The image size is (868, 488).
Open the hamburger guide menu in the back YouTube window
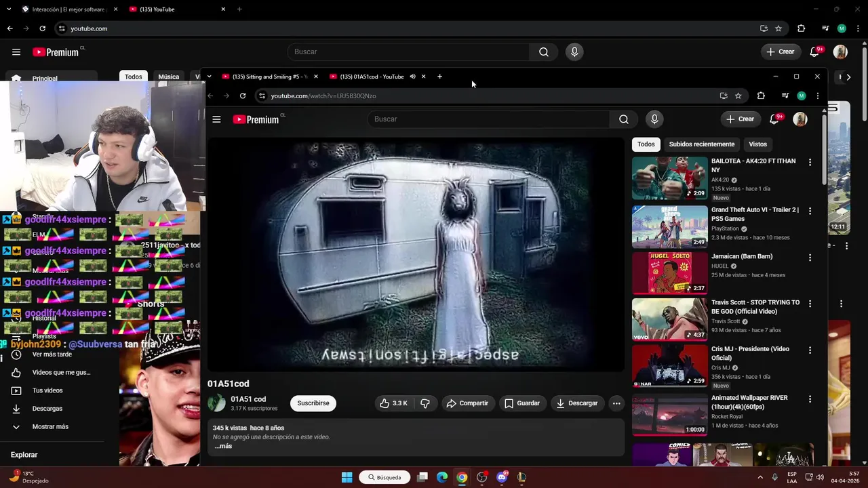click(16, 52)
